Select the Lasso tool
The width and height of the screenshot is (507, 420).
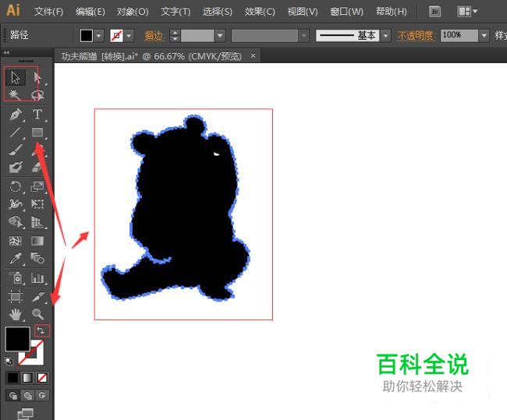point(37,94)
